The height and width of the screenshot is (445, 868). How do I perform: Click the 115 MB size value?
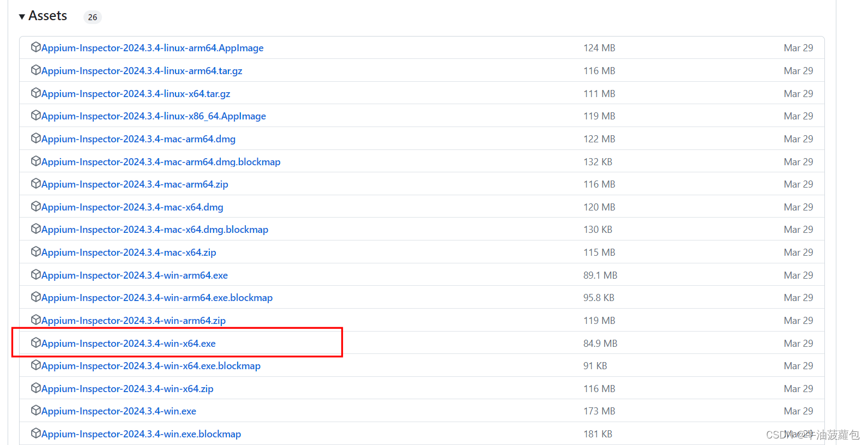[599, 252]
